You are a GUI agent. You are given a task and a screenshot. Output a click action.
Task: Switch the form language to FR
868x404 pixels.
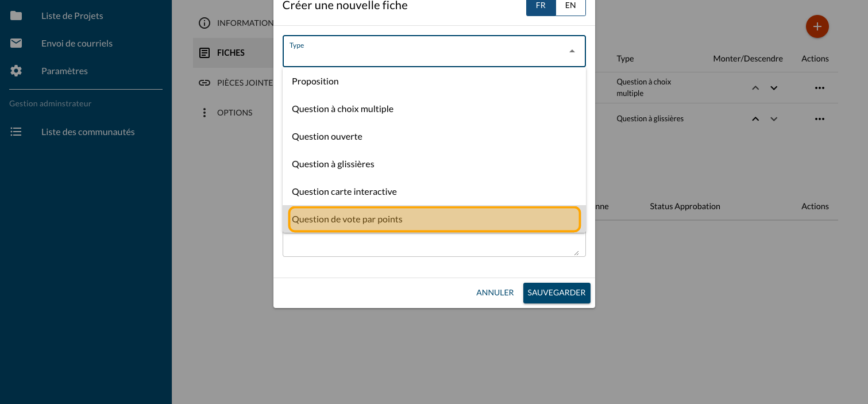[x=541, y=6]
